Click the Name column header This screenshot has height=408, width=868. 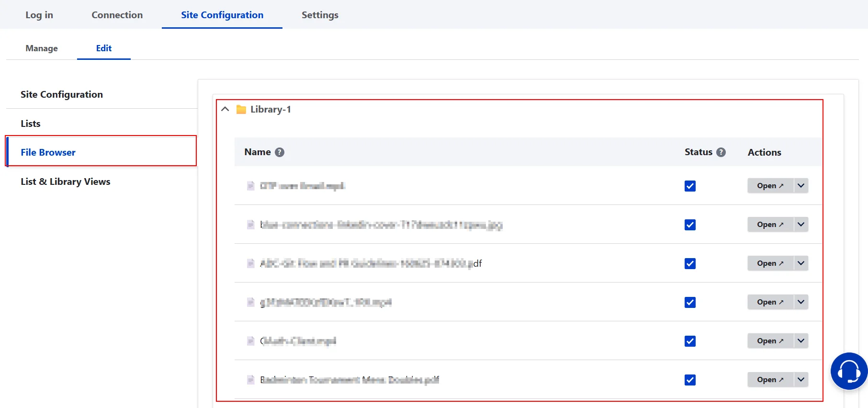pos(258,152)
